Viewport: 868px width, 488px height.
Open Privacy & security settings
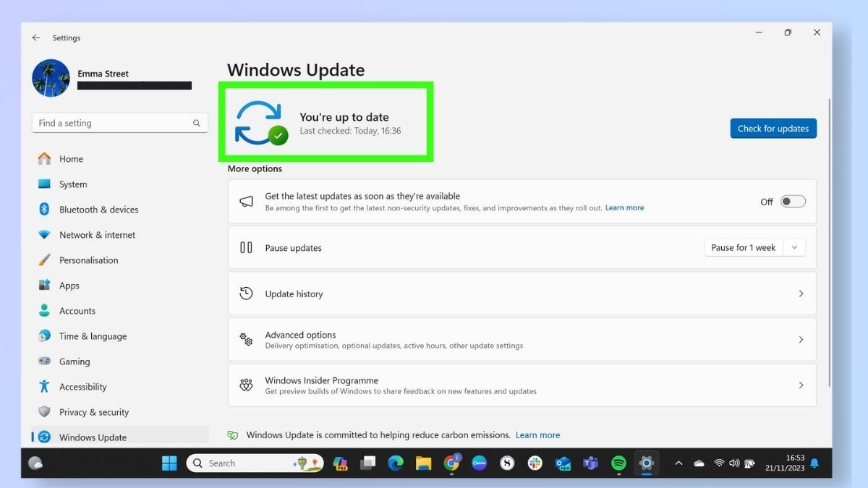point(93,411)
